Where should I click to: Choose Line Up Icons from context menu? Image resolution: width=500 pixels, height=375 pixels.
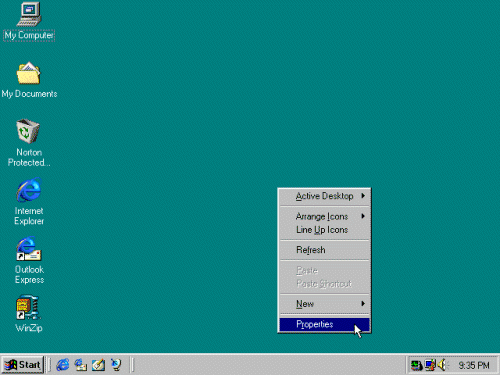point(324,230)
